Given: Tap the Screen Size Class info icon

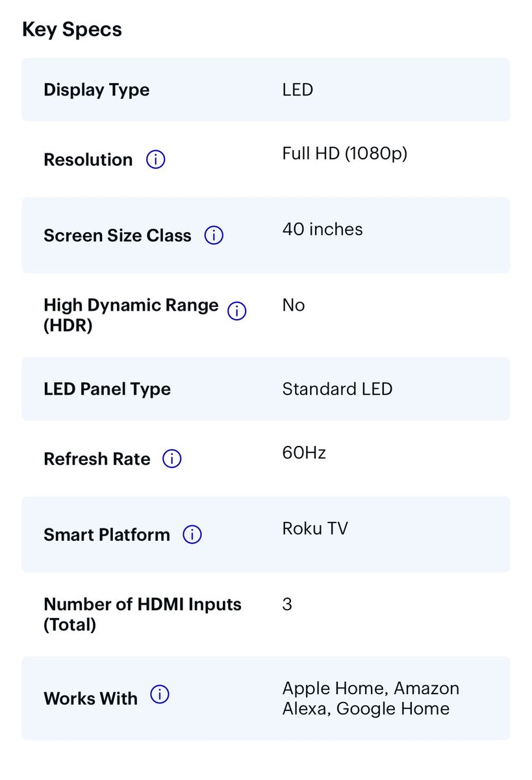Looking at the screenshot, I should (x=214, y=235).
